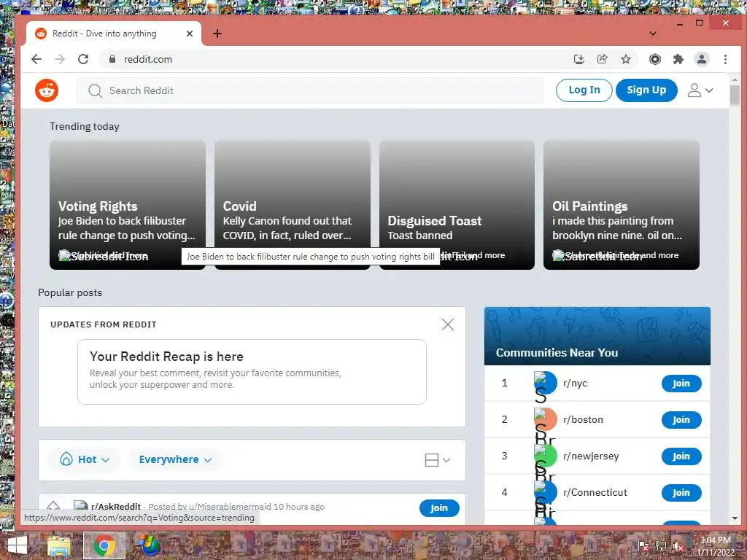The width and height of the screenshot is (747, 560).
Task: Open the Covid trending card
Action: click(292, 205)
